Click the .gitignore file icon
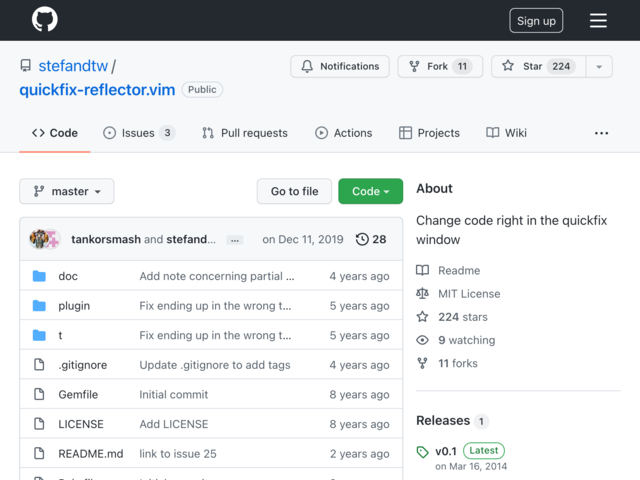640x480 pixels. 39,364
